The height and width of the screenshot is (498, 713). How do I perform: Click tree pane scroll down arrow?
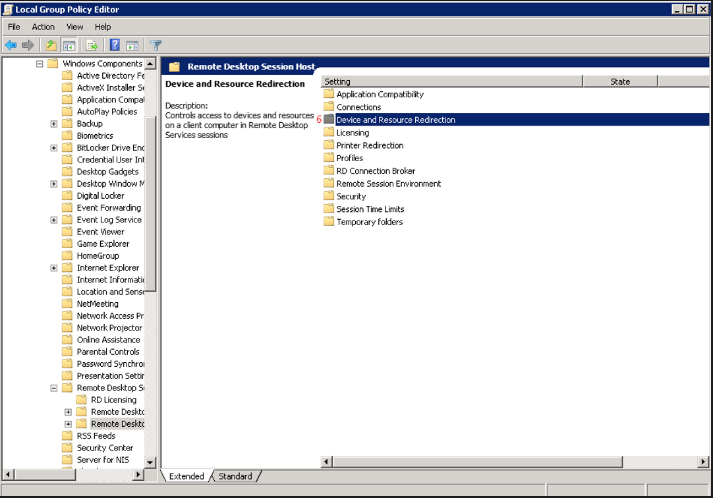[150, 463]
